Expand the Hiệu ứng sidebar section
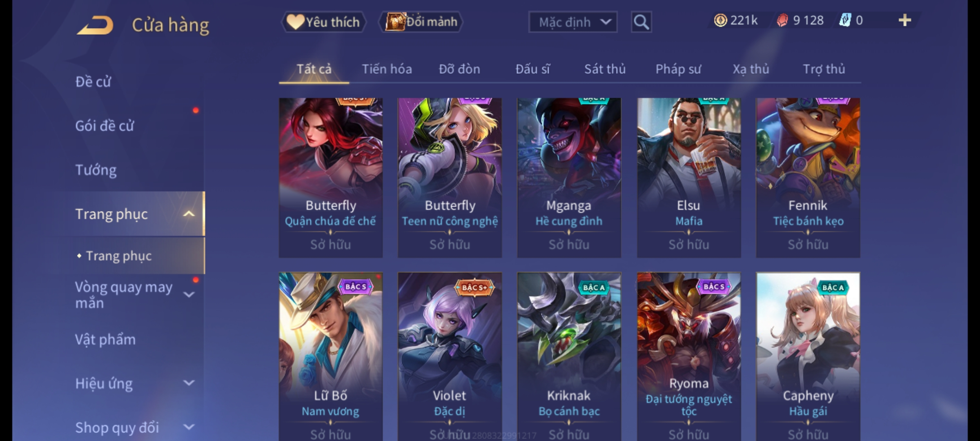980x441 pixels. tap(189, 383)
